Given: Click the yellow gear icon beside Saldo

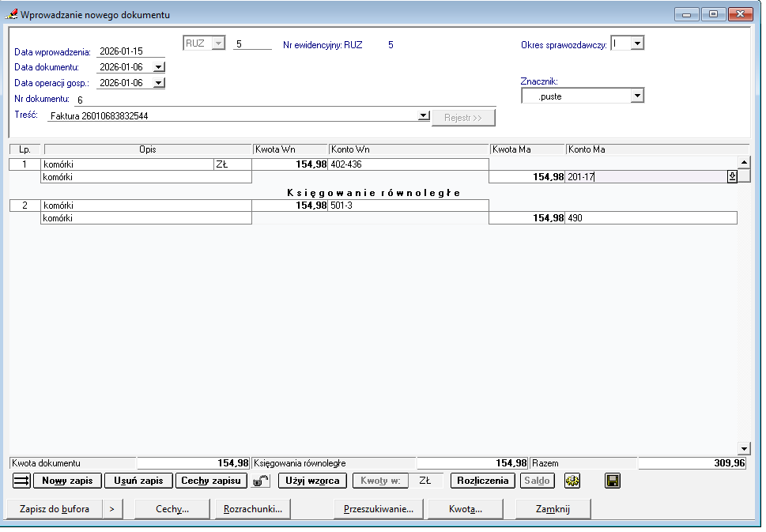Looking at the screenshot, I should click(572, 481).
